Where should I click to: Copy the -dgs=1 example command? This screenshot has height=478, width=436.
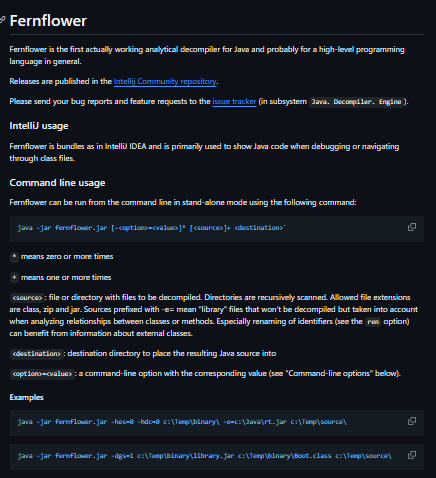click(x=412, y=455)
